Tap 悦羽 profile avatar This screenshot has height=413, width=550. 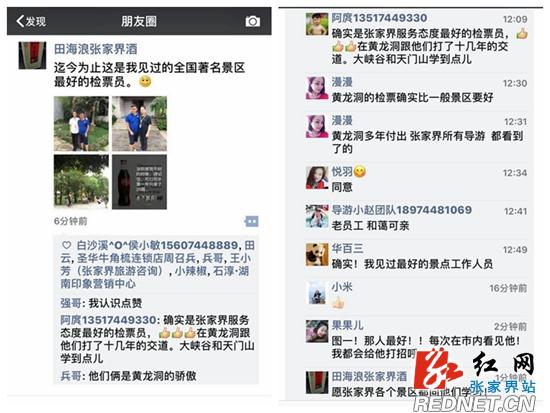pyautogui.click(x=317, y=178)
